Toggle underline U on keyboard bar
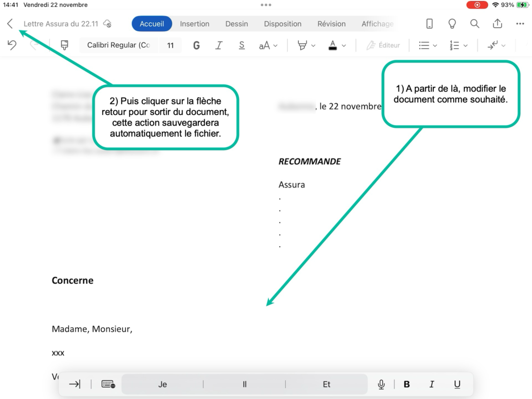 coord(457,384)
